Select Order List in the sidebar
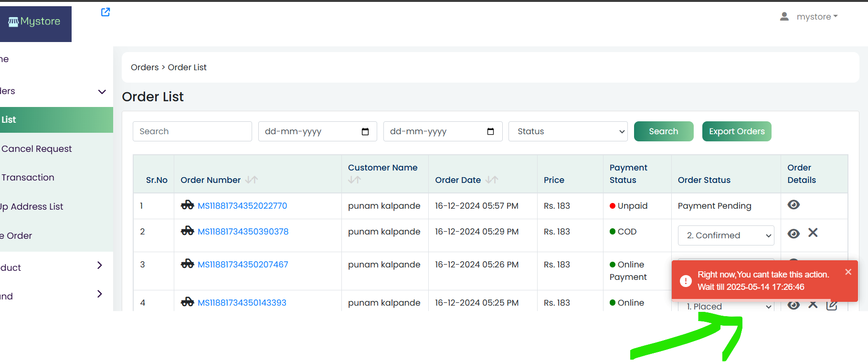The width and height of the screenshot is (868, 362). tap(56, 120)
